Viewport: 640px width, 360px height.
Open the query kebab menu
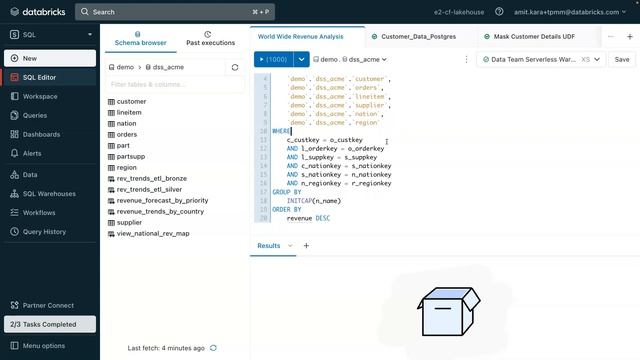[466, 60]
